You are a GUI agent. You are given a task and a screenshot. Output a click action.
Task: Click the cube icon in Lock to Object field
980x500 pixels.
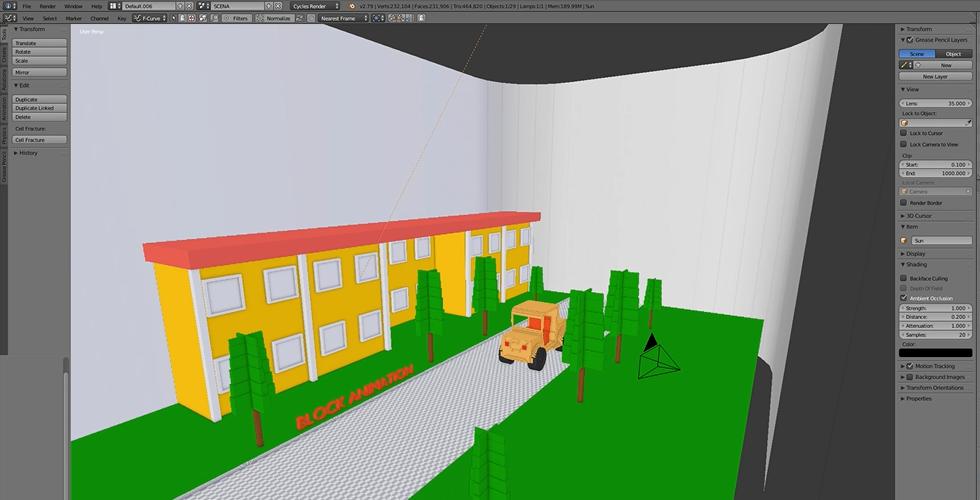click(906, 123)
